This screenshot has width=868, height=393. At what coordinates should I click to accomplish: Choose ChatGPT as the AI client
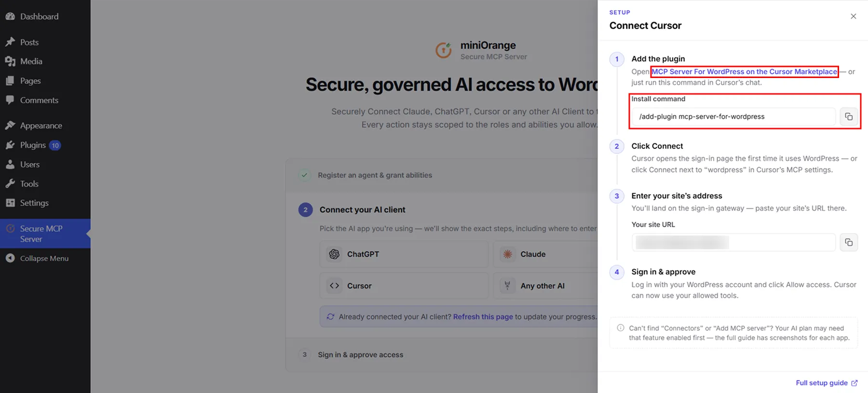click(404, 254)
